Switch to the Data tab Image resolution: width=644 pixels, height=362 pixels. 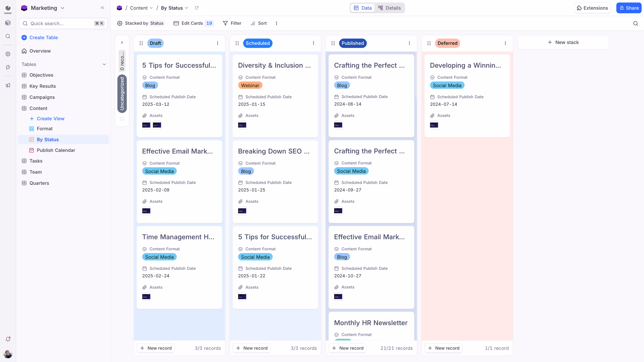pos(363,8)
